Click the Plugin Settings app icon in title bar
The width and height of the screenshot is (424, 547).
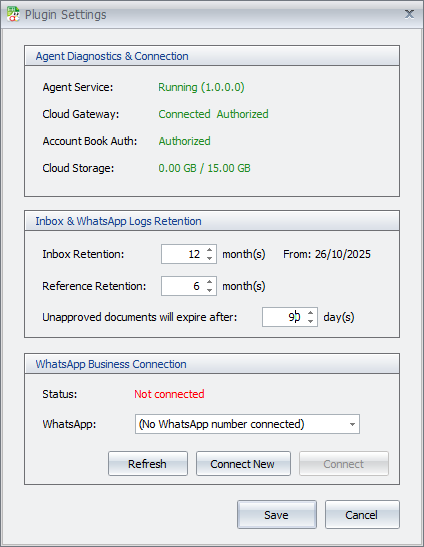coord(13,14)
